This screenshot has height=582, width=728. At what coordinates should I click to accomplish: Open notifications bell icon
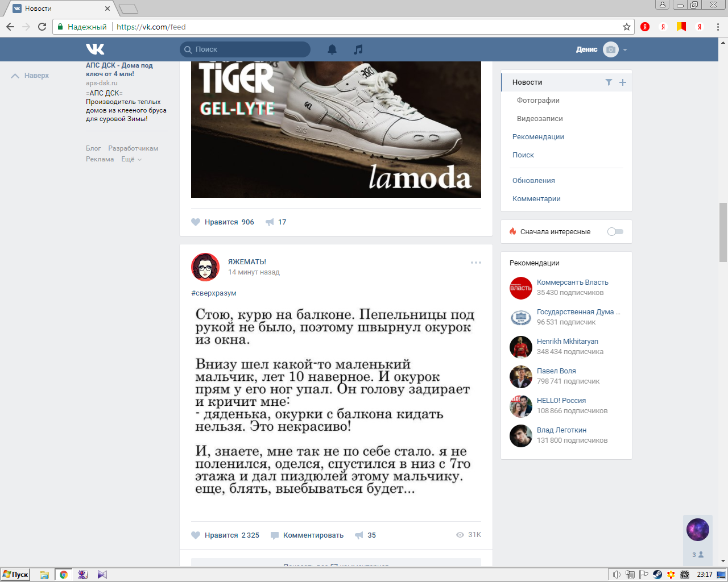click(332, 49)
